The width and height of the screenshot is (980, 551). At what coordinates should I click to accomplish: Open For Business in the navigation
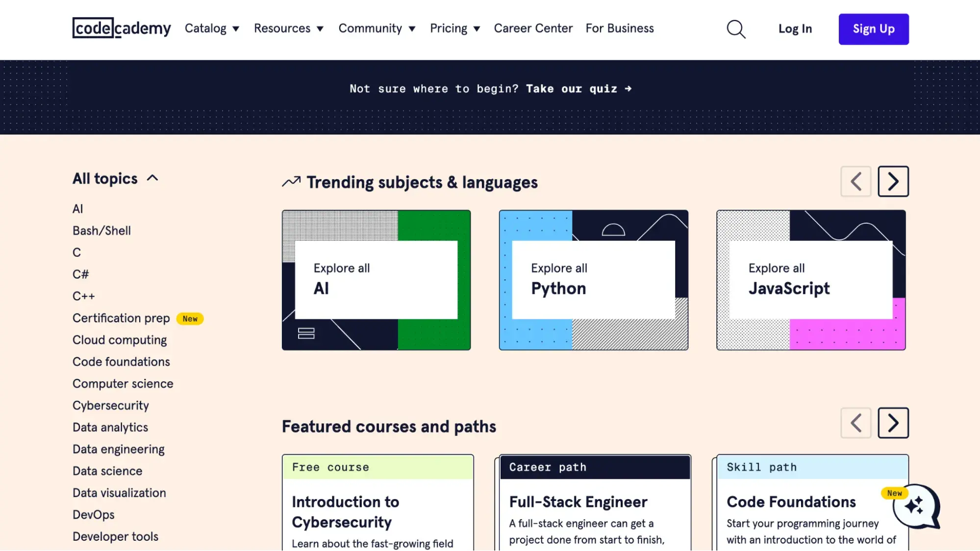click(x=620, y=28)
